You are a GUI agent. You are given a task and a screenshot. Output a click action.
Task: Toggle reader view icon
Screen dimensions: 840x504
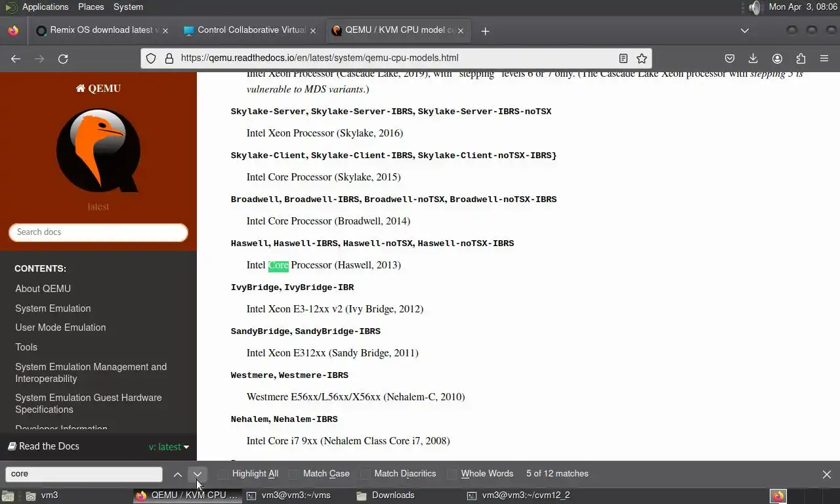coord(623,58)
